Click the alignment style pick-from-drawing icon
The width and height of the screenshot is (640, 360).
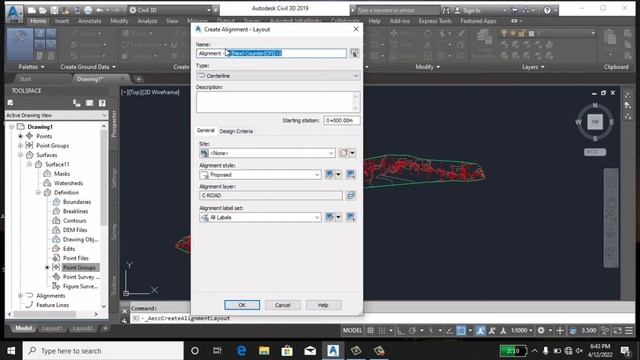click(x=351, y=175)
